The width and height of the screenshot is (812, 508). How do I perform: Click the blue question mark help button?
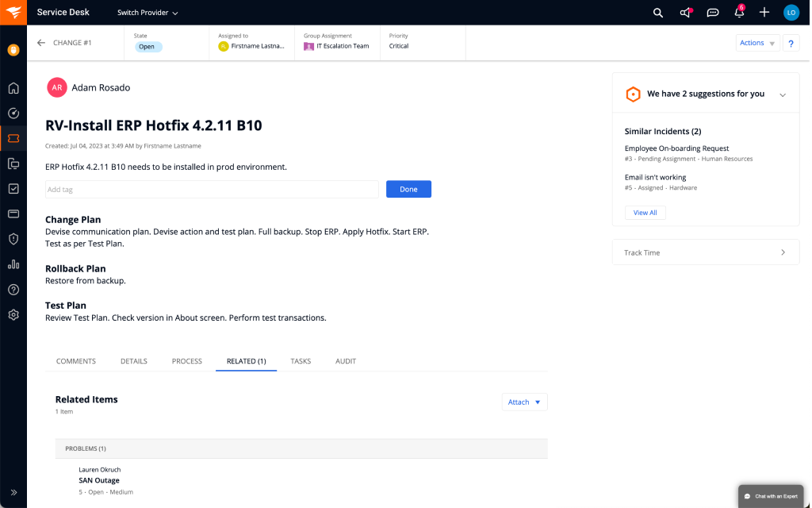tap(791, 43)
